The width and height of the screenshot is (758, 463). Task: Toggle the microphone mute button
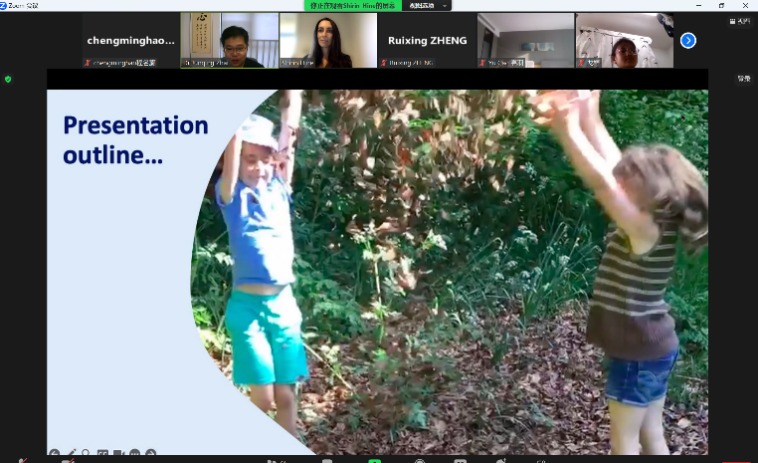[x=22, y=460]
